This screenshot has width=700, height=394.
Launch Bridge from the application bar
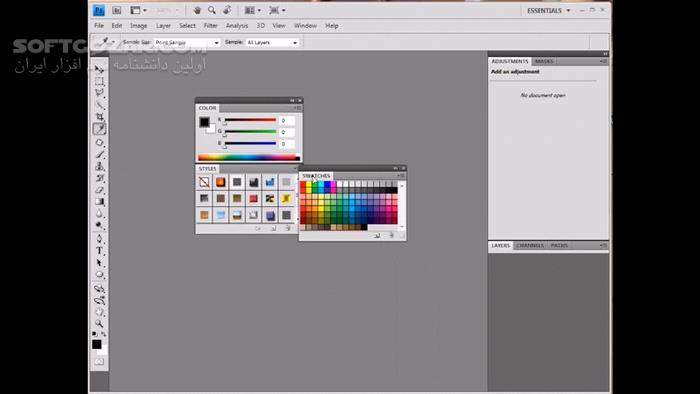pyautogui.click(x=117, y=10)
